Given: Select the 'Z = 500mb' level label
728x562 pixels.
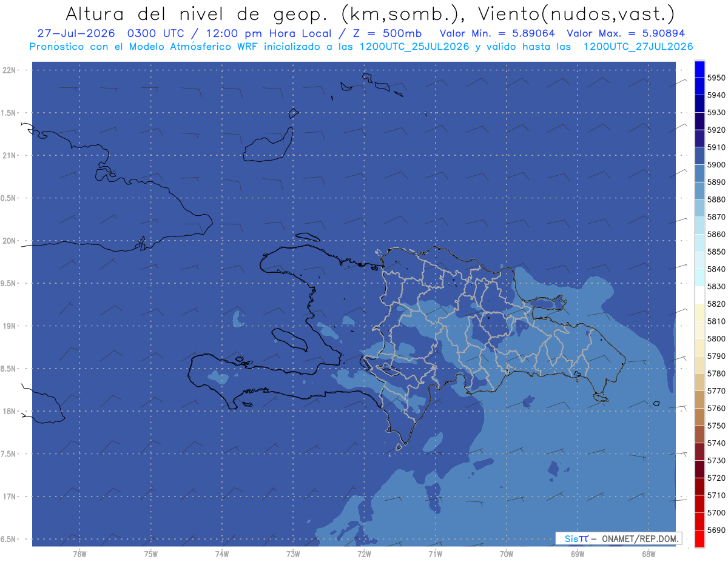Looking at the screenshot, I should point(384,33).
